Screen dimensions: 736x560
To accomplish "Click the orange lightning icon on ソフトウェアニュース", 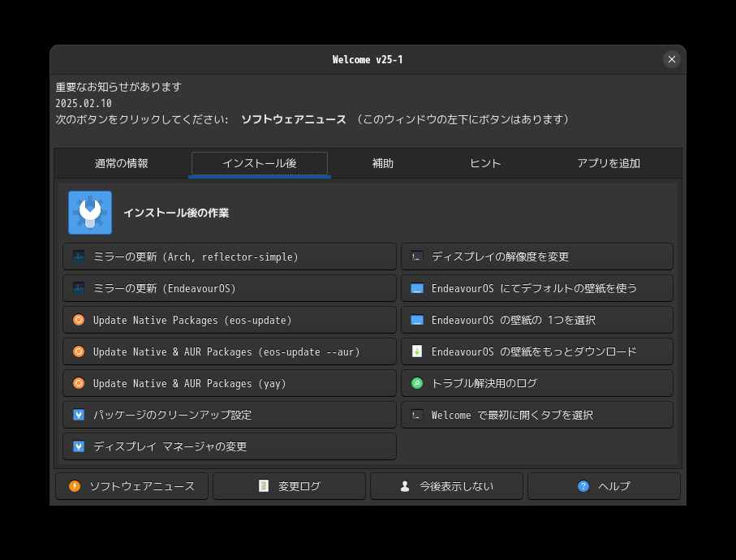I will pyautogui.click(x=75, y=486).
